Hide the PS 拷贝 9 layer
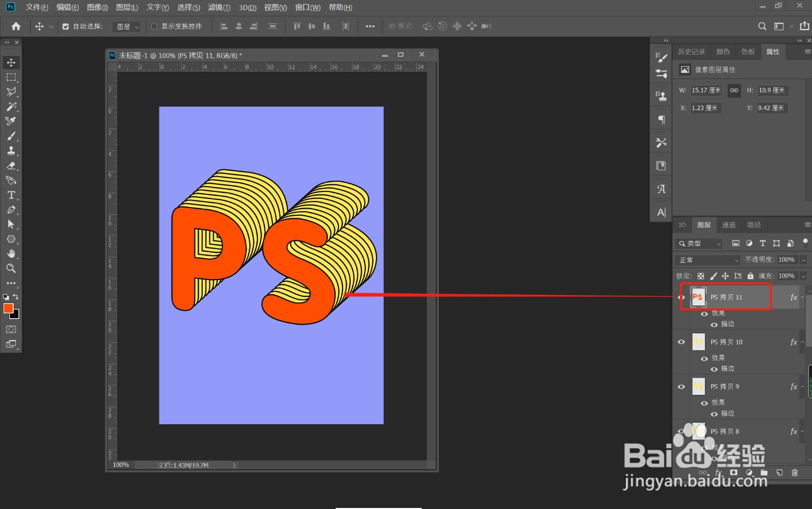This screenshot has width=812, height=509. click(682, 387)
